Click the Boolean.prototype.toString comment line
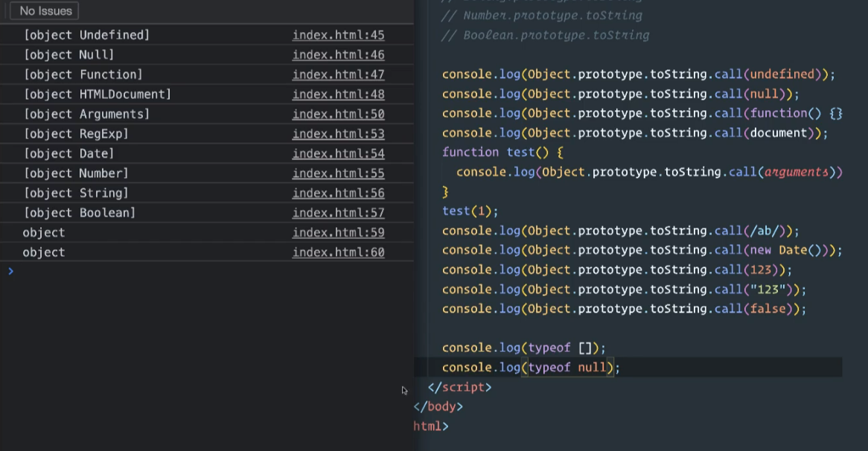The width and height of the screenshot is (868, 451). tap(545, 36)
